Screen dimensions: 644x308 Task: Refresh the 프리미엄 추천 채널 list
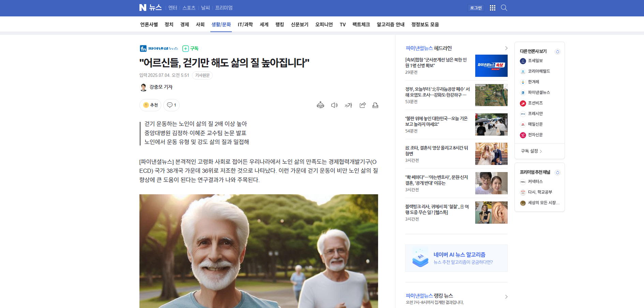557,172
